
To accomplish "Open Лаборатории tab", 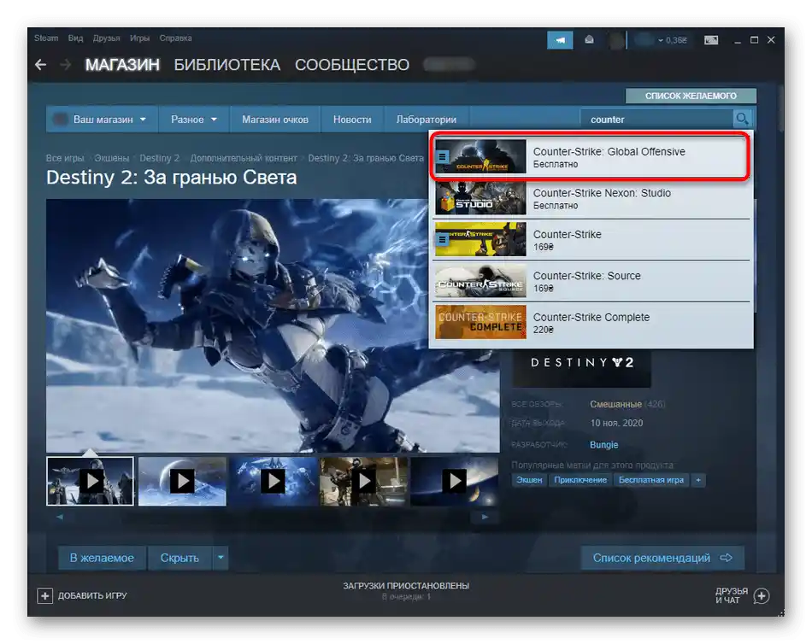I will point(427,119).
